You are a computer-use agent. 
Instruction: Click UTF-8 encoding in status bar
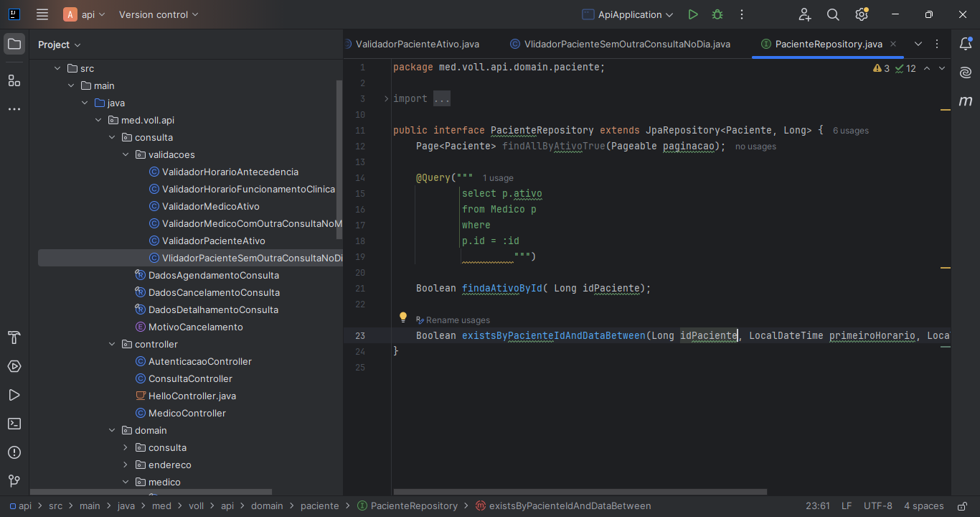[878, 506]
